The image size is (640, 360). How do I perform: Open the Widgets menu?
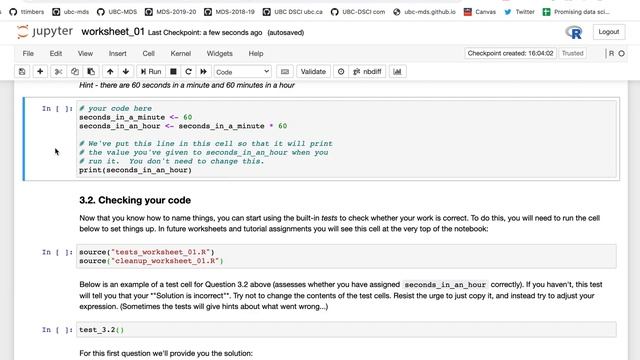220,53
